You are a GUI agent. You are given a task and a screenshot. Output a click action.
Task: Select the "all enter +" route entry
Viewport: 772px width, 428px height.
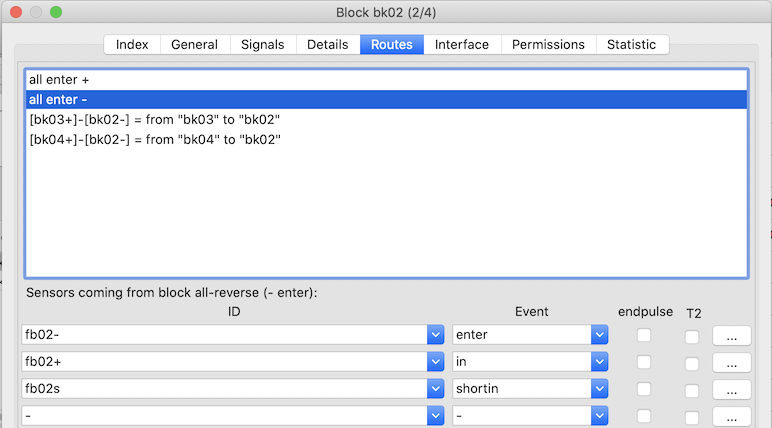[385, 79]
